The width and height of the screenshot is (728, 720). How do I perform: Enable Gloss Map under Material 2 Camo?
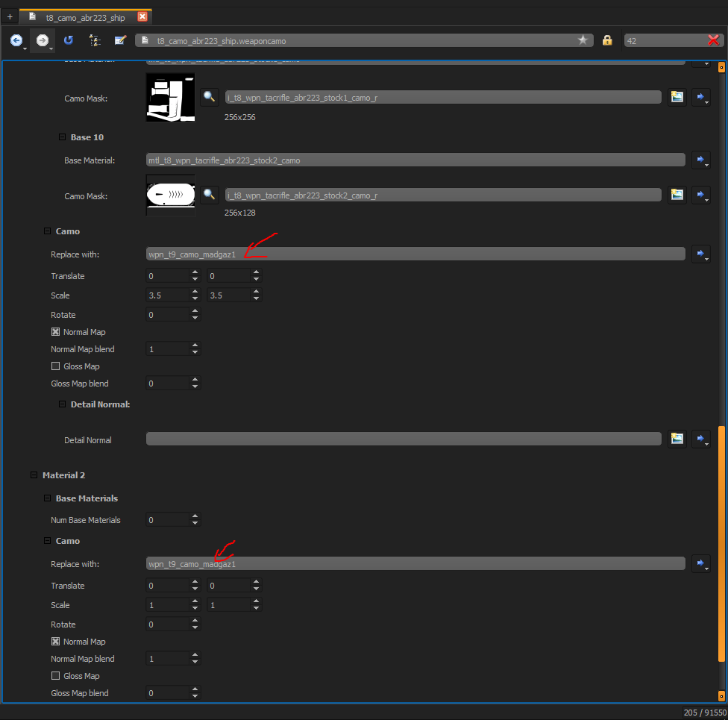click(55, 676)
